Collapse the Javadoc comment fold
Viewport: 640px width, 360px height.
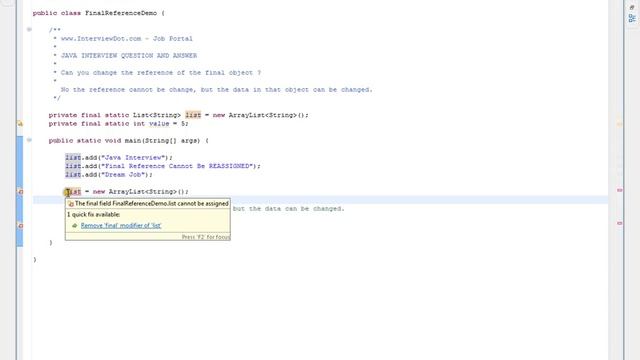point(29,29)
